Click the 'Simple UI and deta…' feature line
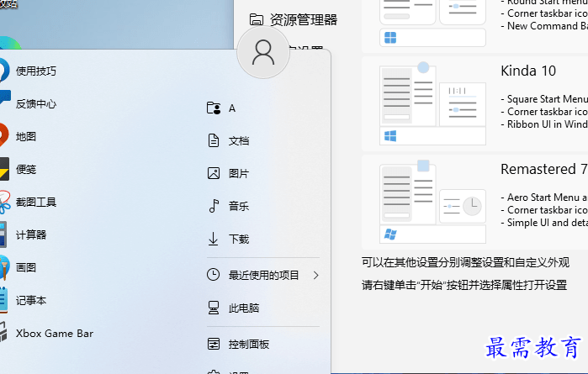Screen dimensions: 588x374 coord(544,223)
